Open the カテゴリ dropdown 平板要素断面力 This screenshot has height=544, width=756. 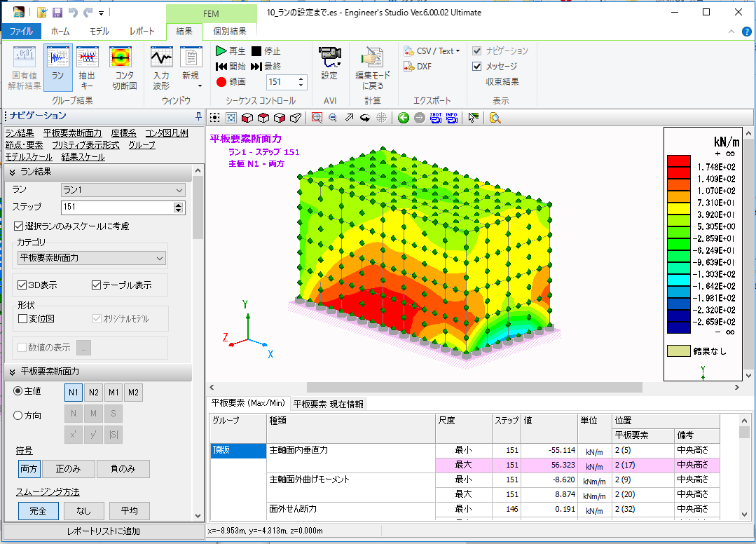(92, 258)
